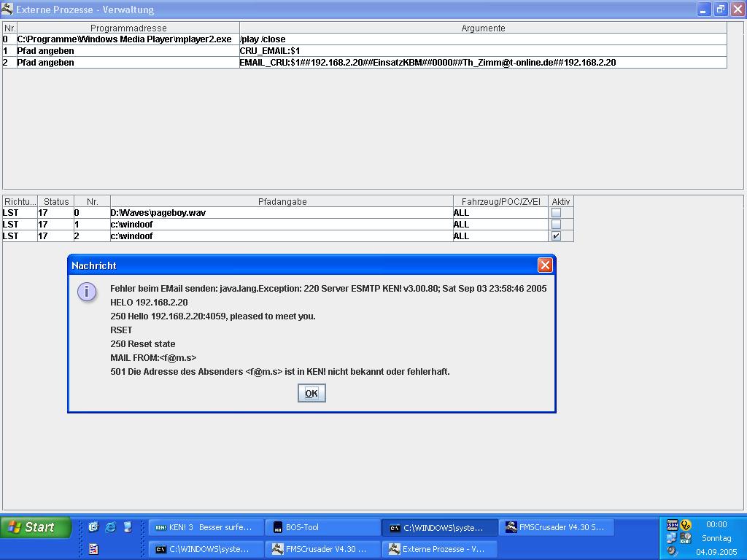The image size is (747, 560).
Task: Switch to KEN! 3 Besser surfen taskbar item
Action: [206, 527]
